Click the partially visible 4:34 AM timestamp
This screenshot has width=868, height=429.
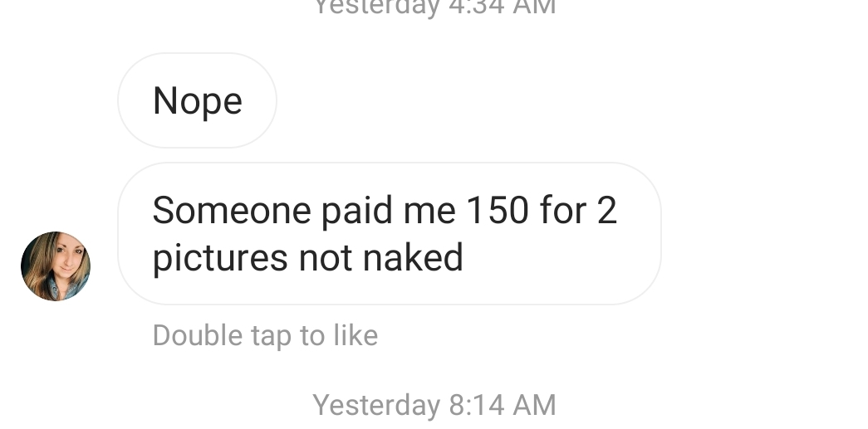(434, 7)
